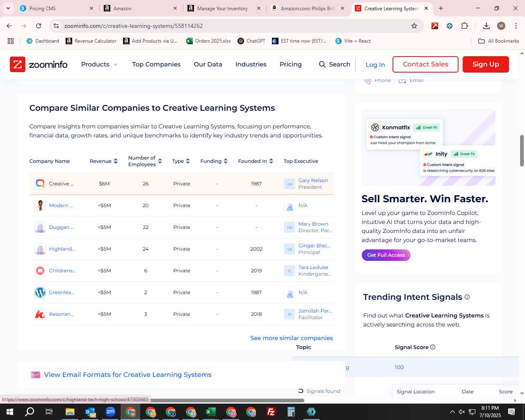Screen dimensions: 525x420
Task: Open View Email Formats for Creative Learning Systems
Action: coord(128,374)
